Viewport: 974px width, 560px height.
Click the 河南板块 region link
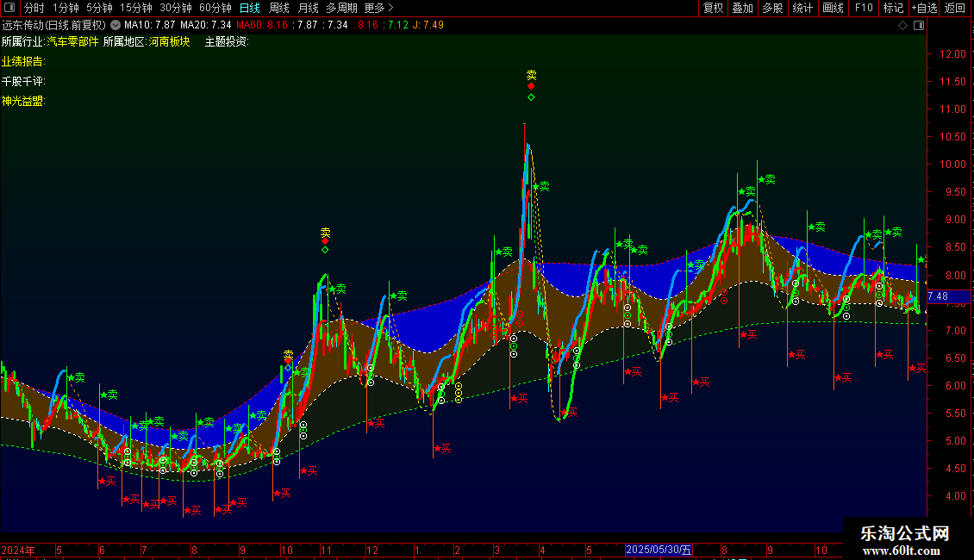[x=169, y=41]
